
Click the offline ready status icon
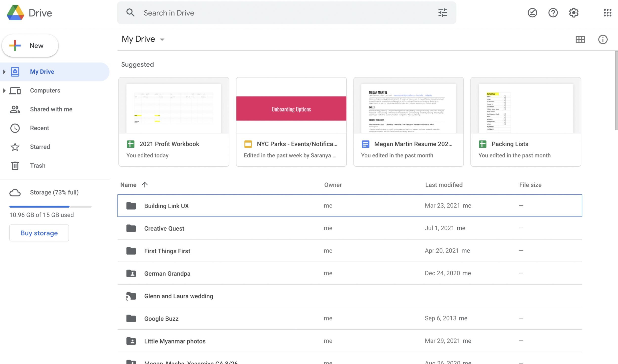532,13
